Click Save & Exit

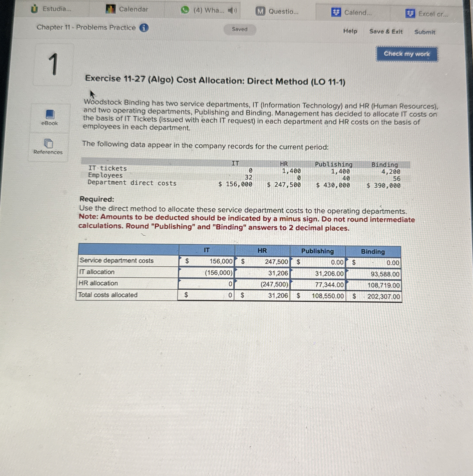tap(386, 32)
